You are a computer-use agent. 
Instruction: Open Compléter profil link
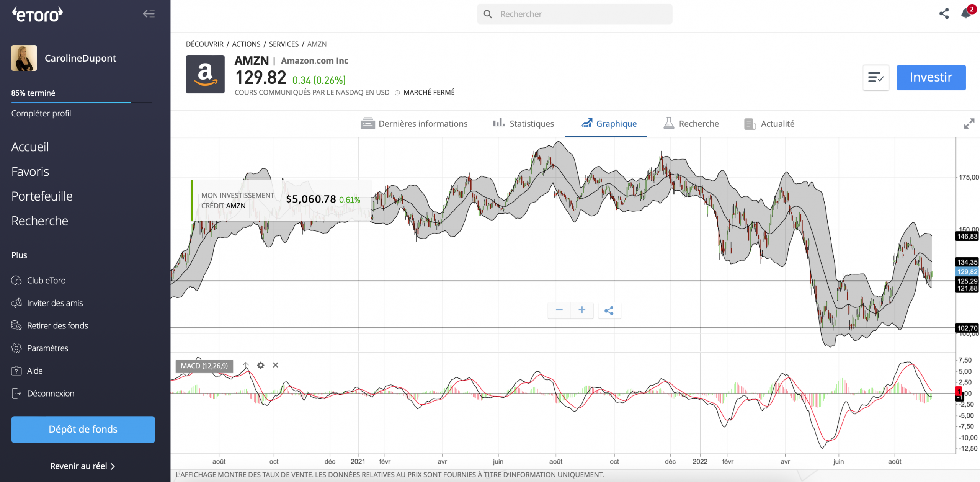[x=41, y=113]
